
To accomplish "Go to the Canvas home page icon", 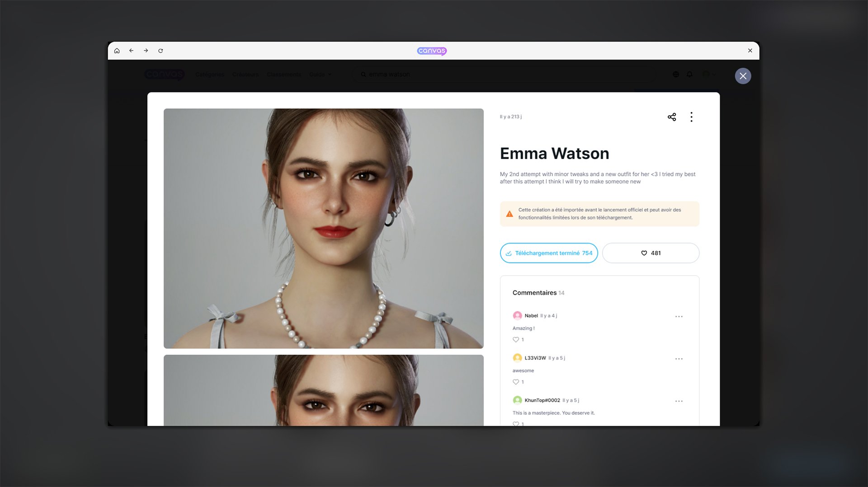I will coord(117,51).
